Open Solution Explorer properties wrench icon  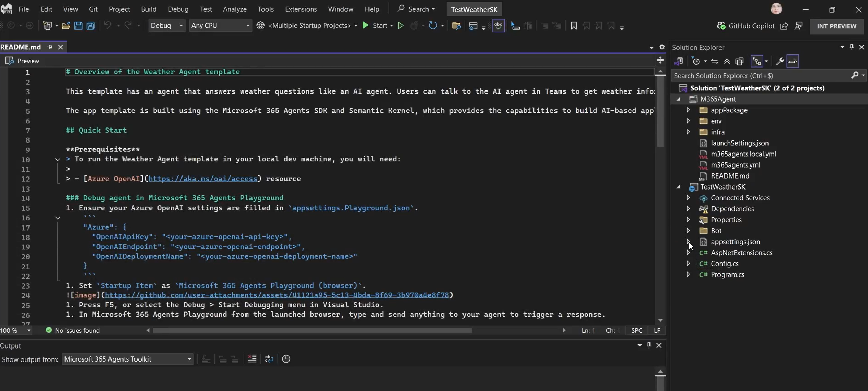pos(779,61)
